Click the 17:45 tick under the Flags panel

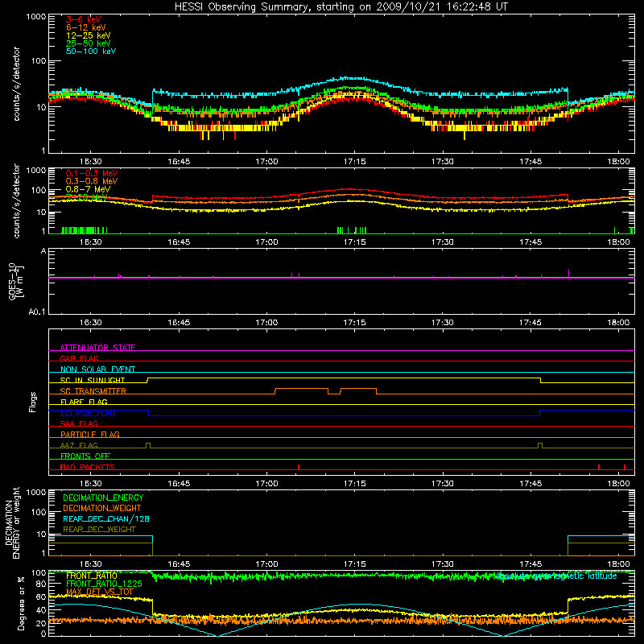tap(530, 484)
